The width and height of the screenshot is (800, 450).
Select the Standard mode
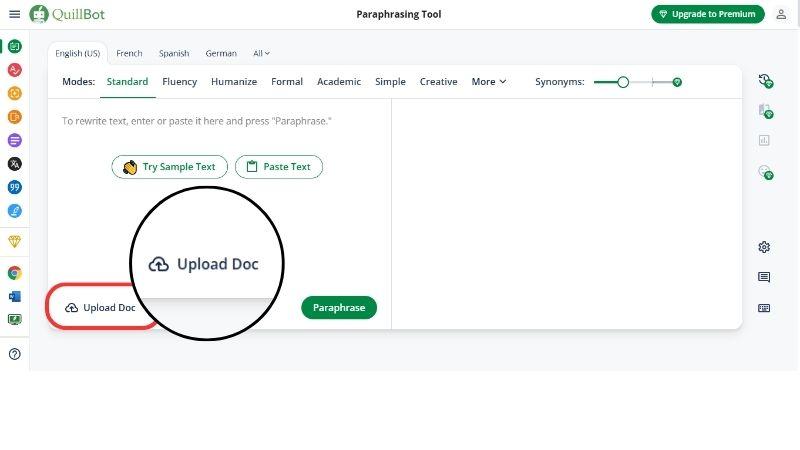[128, 82]
